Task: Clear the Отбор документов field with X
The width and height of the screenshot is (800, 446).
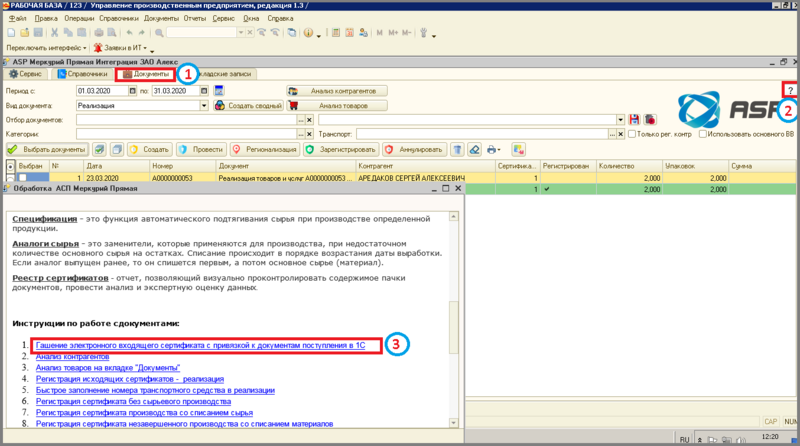Action: (310, 119)
